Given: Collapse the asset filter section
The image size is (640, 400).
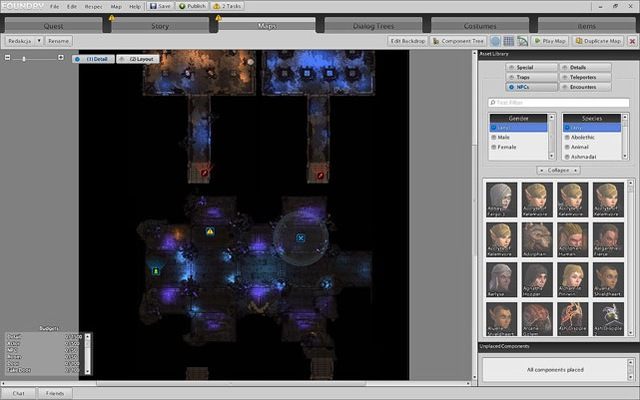Looking at the screenshot, I should [558, 170].
